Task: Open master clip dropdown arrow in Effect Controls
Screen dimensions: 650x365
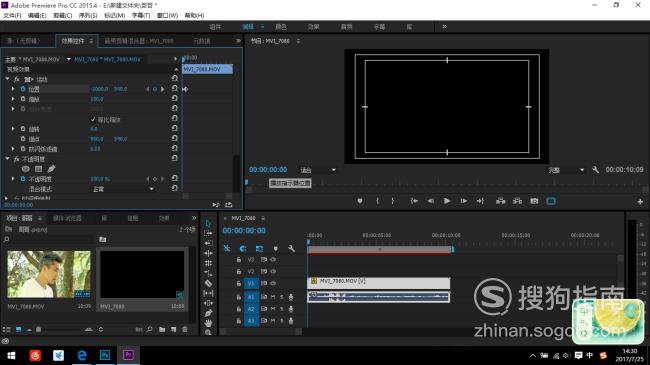Action: click(68, 59)
